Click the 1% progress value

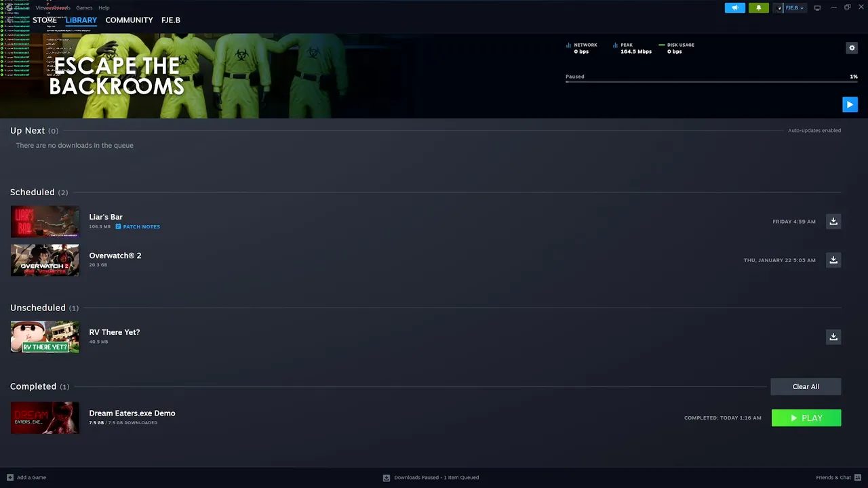click(854, 77)
